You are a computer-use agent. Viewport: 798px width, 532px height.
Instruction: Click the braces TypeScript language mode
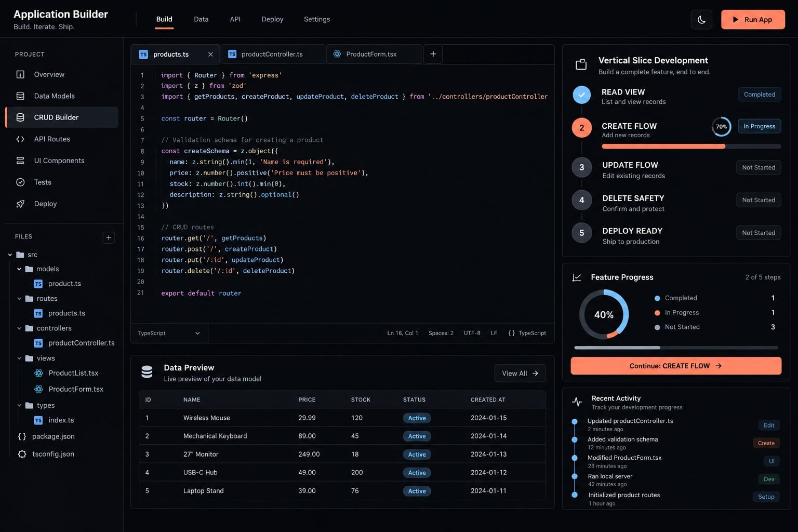click(x=527, y=333)
